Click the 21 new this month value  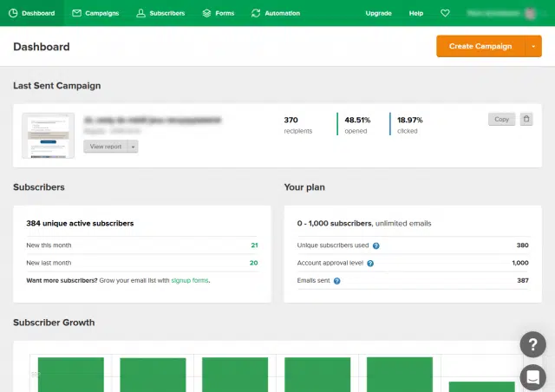point(254,245)
